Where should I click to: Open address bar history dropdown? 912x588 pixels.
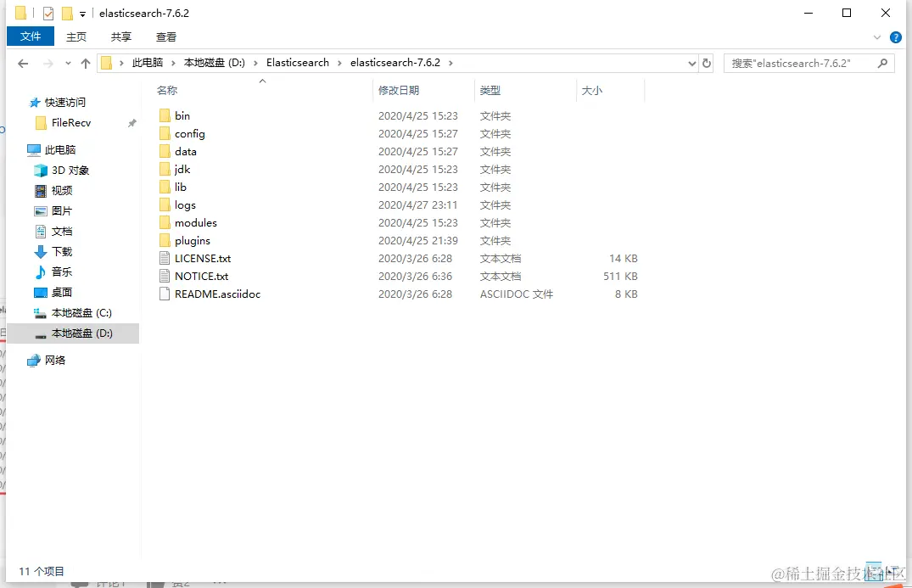click(x=691, y=64)
